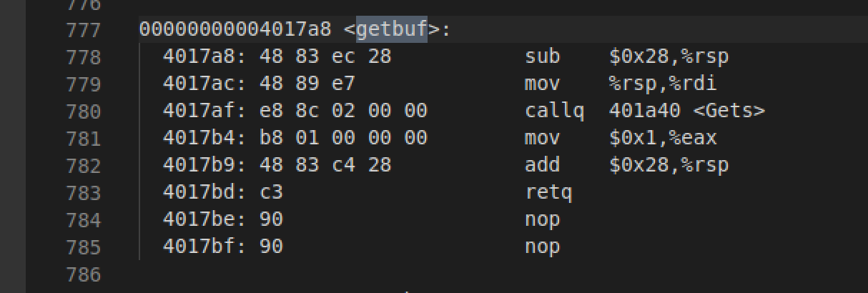Select line number 780 in the gutter
868x293 pixels.
83,111
